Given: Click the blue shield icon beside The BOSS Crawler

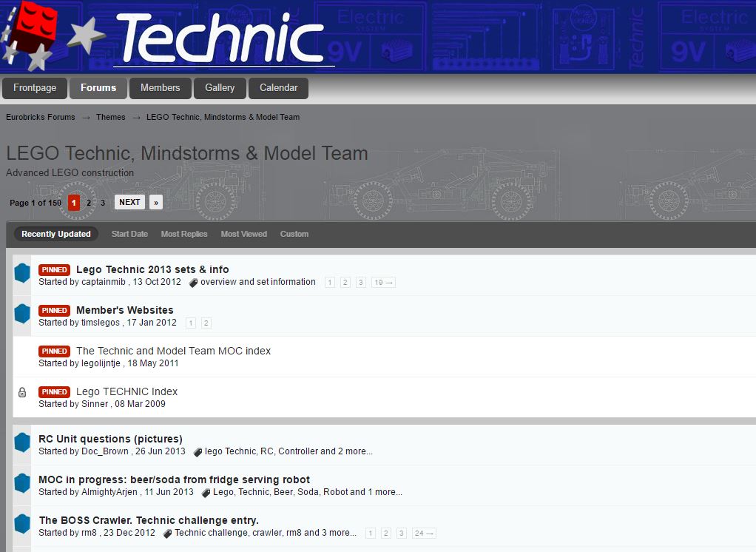Looking at the screenshot, I should click(x=22, y=524).
